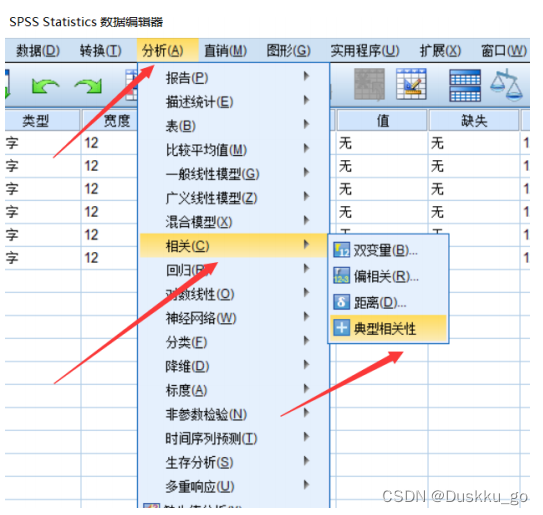
Task: Choose 典型相关性 from the submenu
Action: pyautogui.click(x=388, y=328)
